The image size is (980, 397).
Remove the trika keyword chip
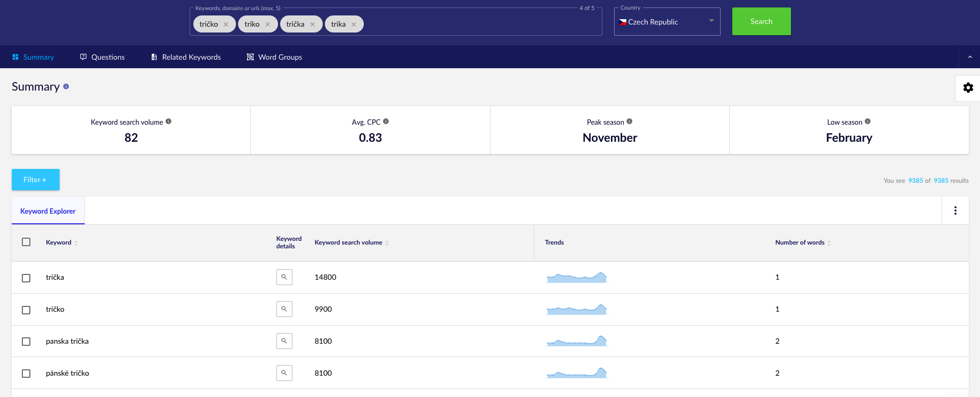354,25
